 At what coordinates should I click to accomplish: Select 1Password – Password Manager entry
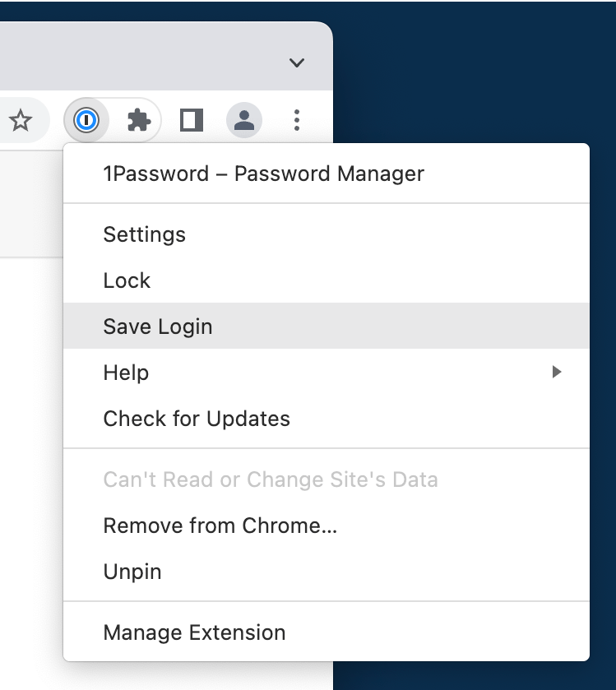[x=326, y=174]
